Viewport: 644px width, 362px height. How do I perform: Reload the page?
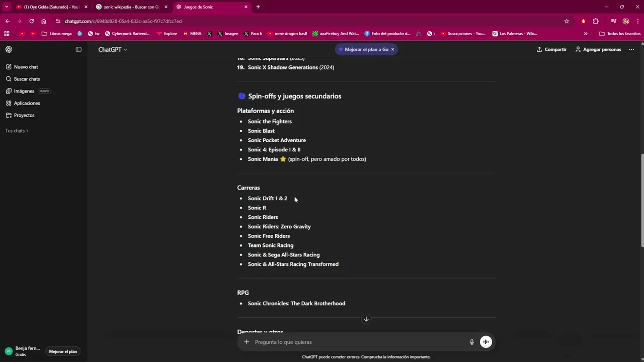coord(31,21)
